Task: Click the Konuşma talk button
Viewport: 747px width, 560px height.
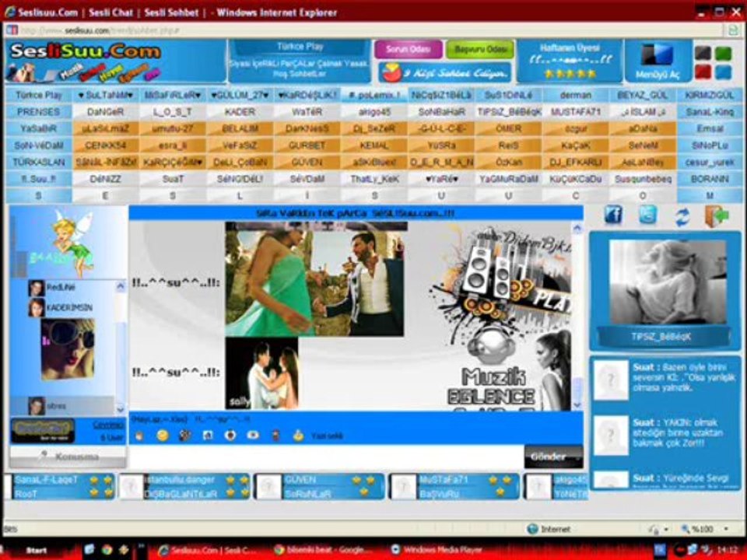Action: pos(68,457)
